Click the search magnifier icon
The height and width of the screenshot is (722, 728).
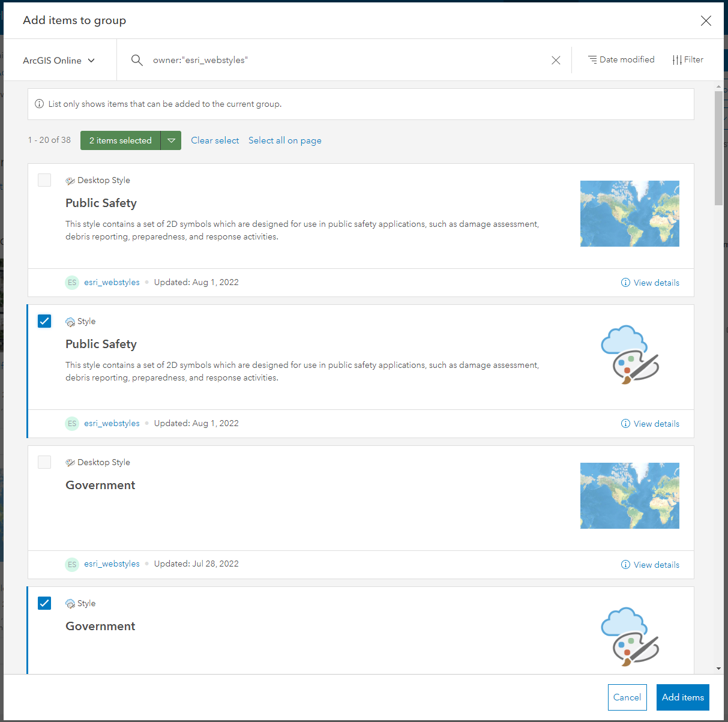click(137, 60)
